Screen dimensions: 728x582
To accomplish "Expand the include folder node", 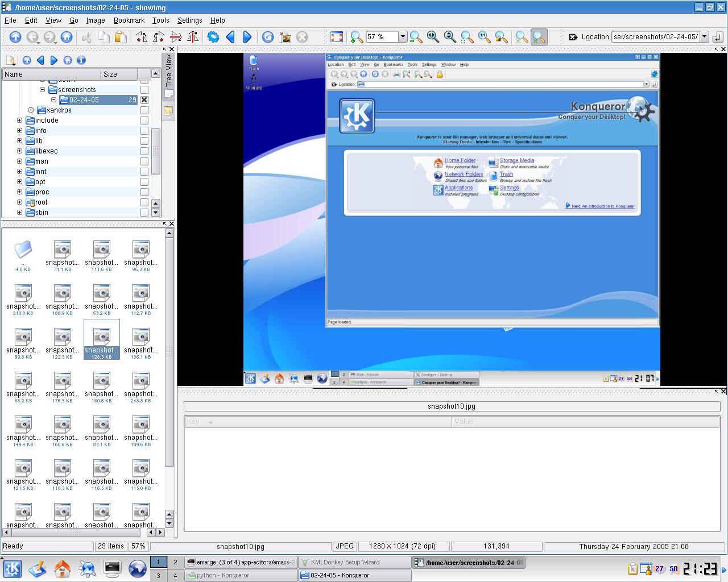I will 19,120.
